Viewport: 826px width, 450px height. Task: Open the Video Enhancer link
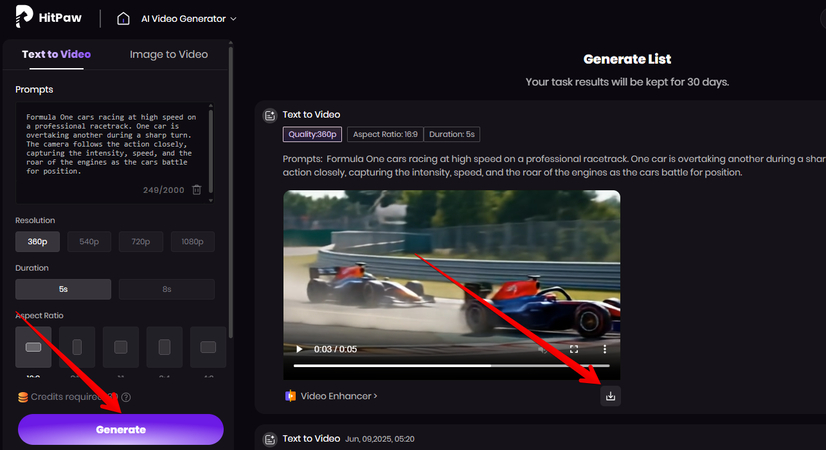tap(339, 396)
